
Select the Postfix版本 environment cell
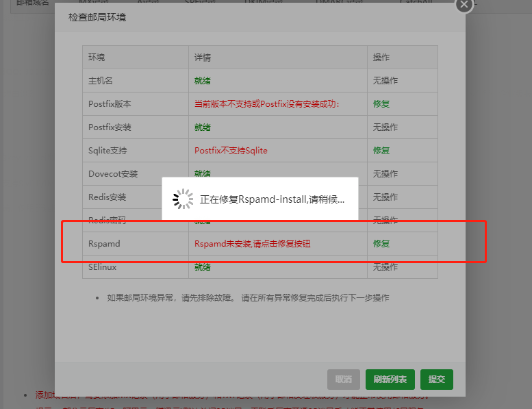pos(136,104)
